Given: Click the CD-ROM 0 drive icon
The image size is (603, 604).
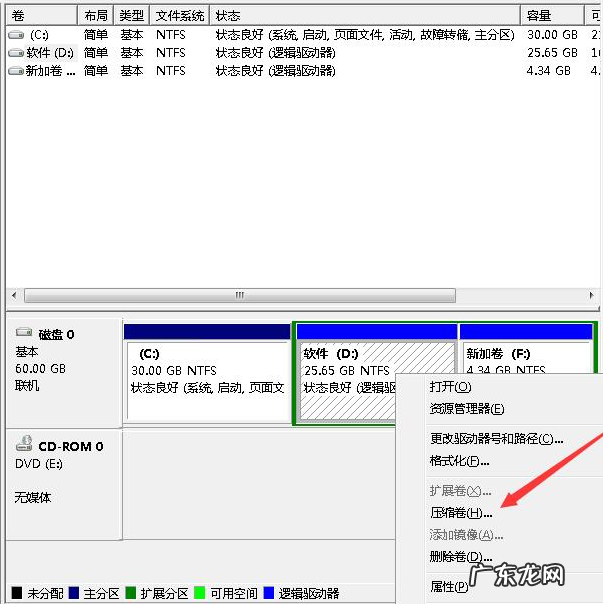Looking at the screenshot, I should [24, 443].
